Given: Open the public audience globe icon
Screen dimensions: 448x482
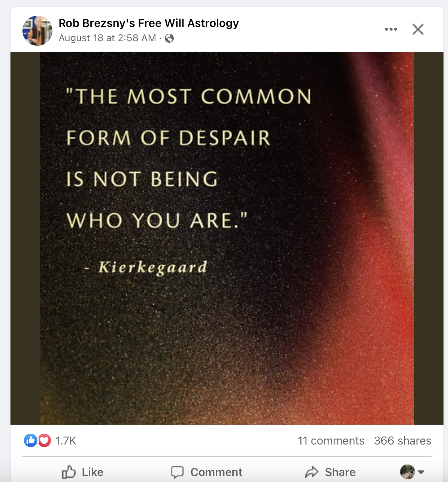Looking at the screenshot, I should coord(169,38).
